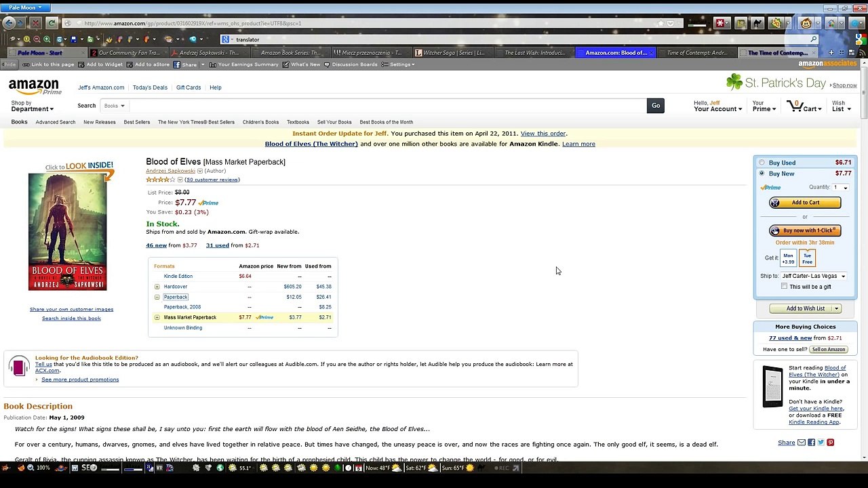Click the '31 used' offers link
The image size is (868, 488).
point(217,245)
